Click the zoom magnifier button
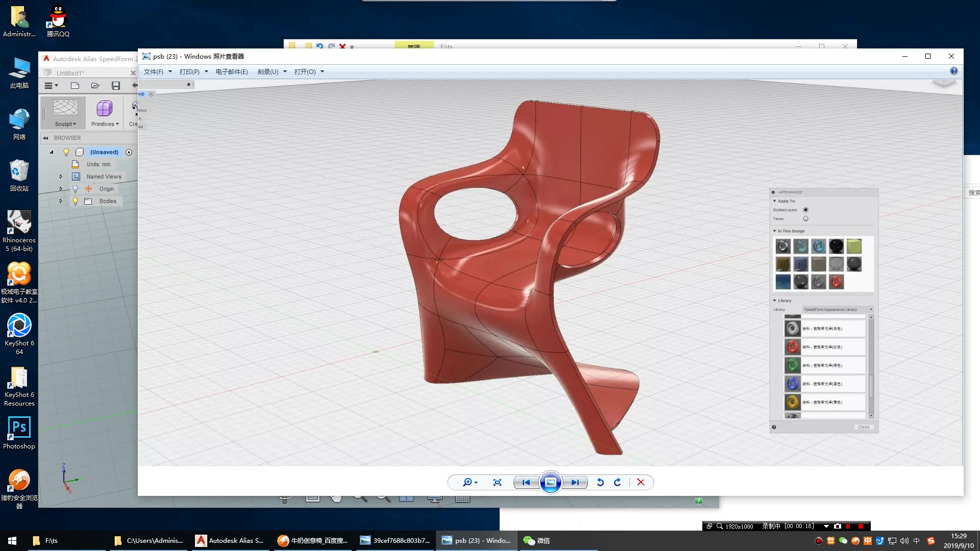Image resolution: width=980 pixels, height=551 pixels. pyautogui.click(x=467, y=482)
